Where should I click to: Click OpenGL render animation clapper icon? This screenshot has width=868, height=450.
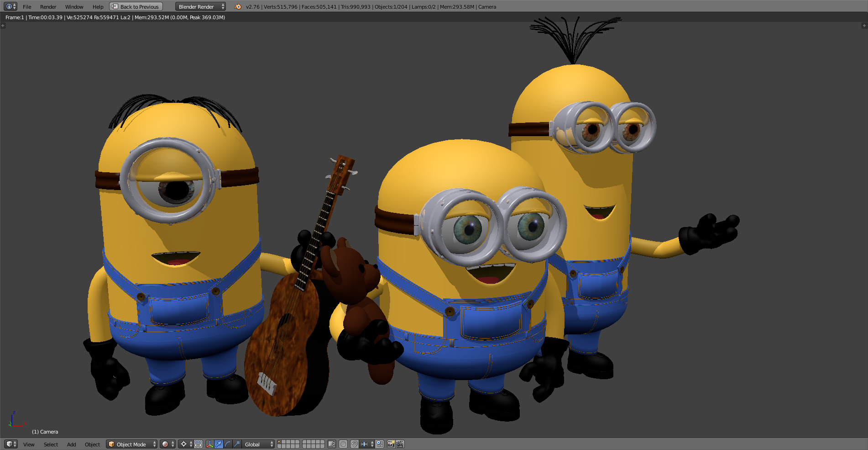(x=400, y=444)
